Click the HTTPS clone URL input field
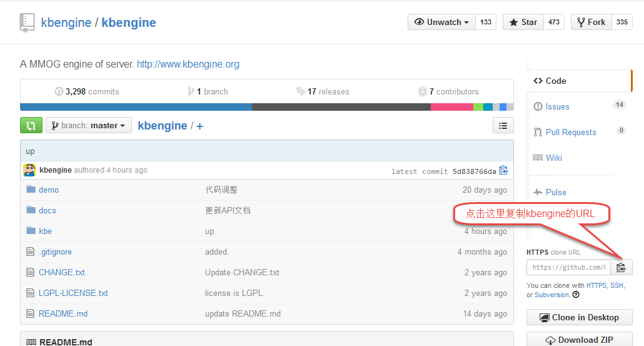 (569, 267)
